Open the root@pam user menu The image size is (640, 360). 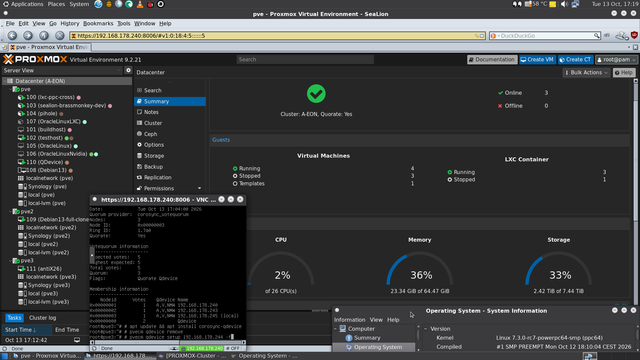tap(616, 60)
